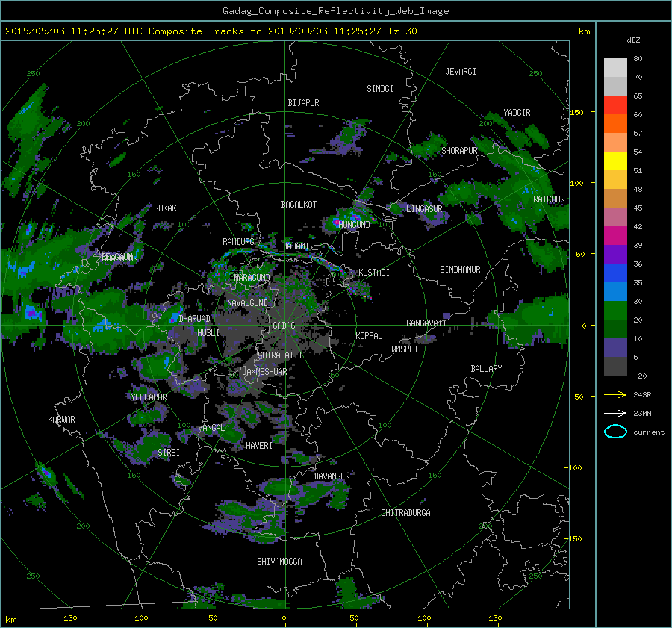Click the cyan 'current' ellipse legend icon
Viewport: 672px width, 628px height.
click(615, 432)
